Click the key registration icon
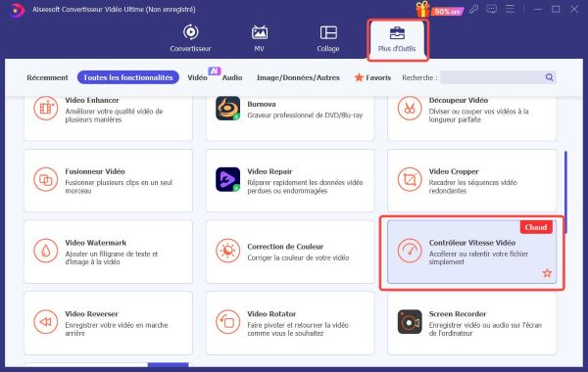The width and height of the screenshot is (588, 372). pos(473,9)
